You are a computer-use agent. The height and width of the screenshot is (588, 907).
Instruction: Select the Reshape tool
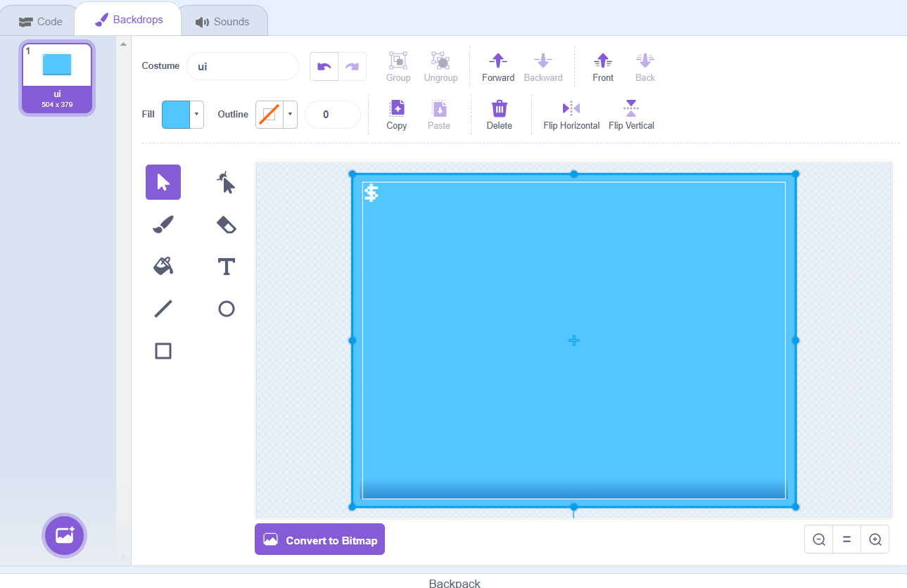pos(226,182)
